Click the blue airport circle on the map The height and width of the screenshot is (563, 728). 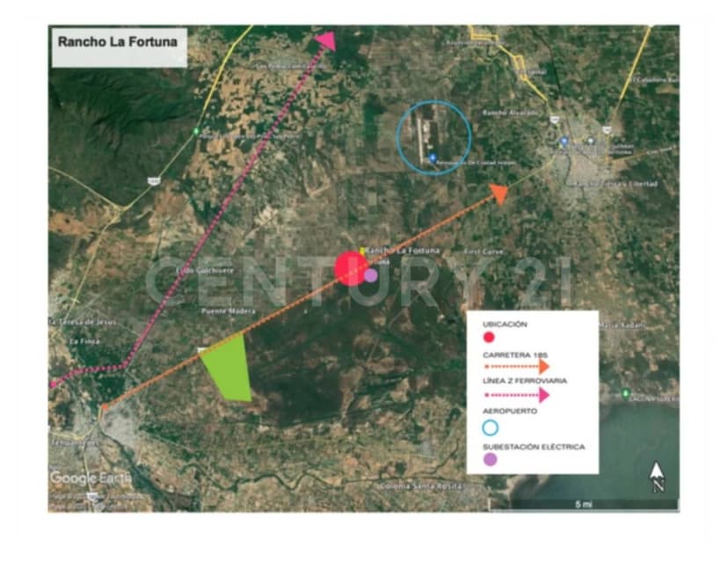[433, 137]
